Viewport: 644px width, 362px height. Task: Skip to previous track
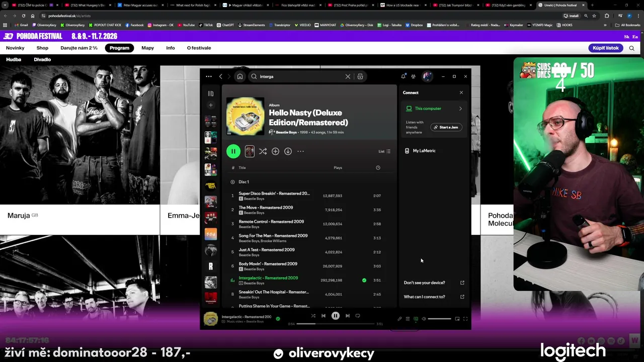click(324, 316)
